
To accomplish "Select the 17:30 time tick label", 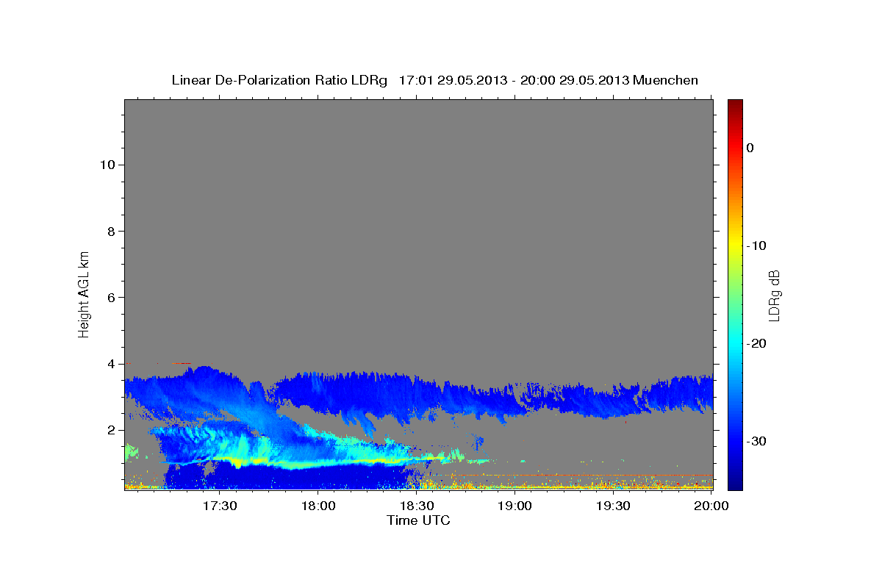I will coord(220,506).
